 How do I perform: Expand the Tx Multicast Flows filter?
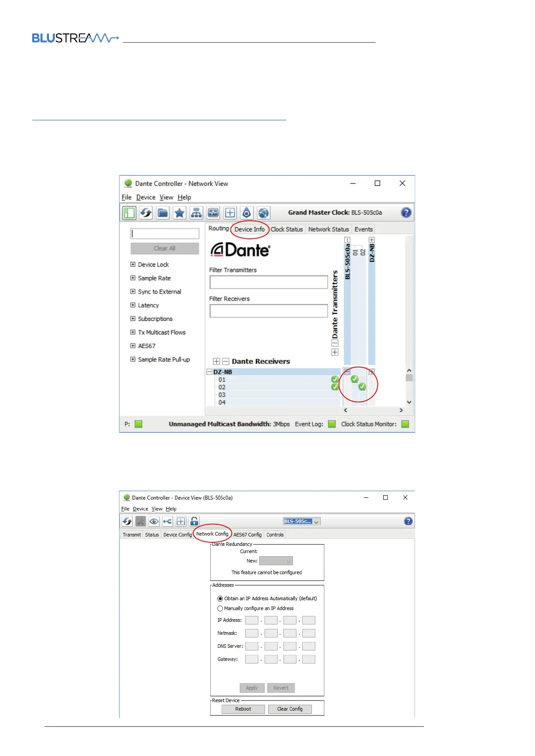point(133,332)
